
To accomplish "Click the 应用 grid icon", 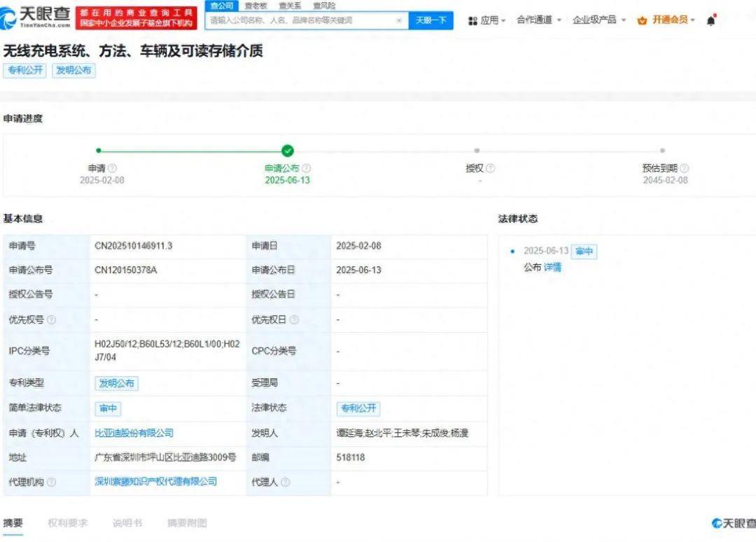I will pyautogui.click(x=472, y=21).
